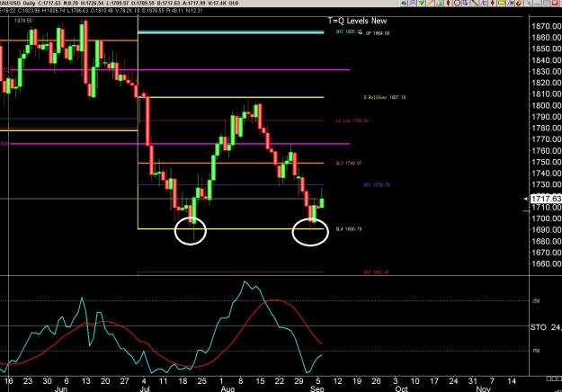
Task: Click the '.750' stochastic scale label
Action: (536, 351)
